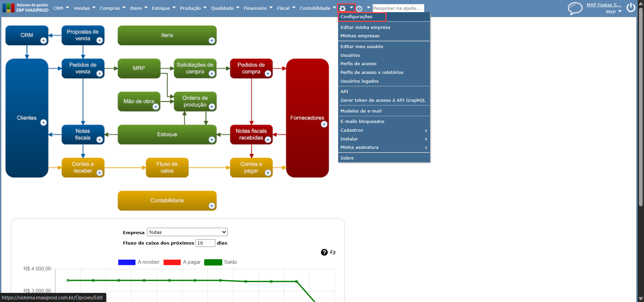Expand the Minha assinatura submenu

click(x=384, y=147)
